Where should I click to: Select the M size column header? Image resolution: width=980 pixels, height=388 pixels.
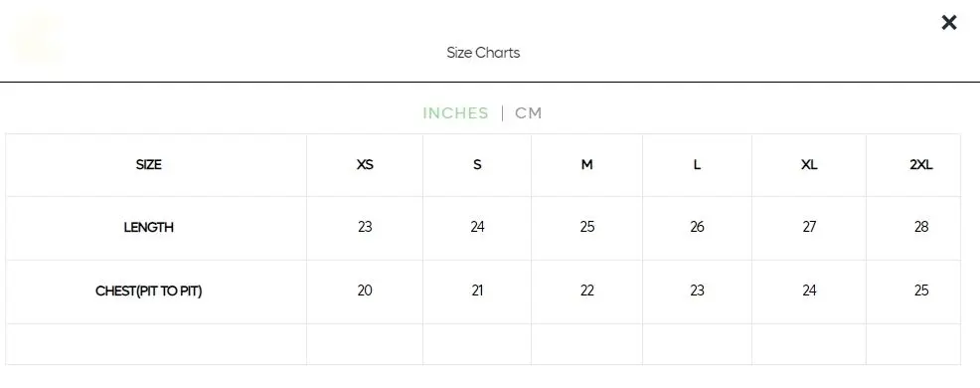pos(586,164)
